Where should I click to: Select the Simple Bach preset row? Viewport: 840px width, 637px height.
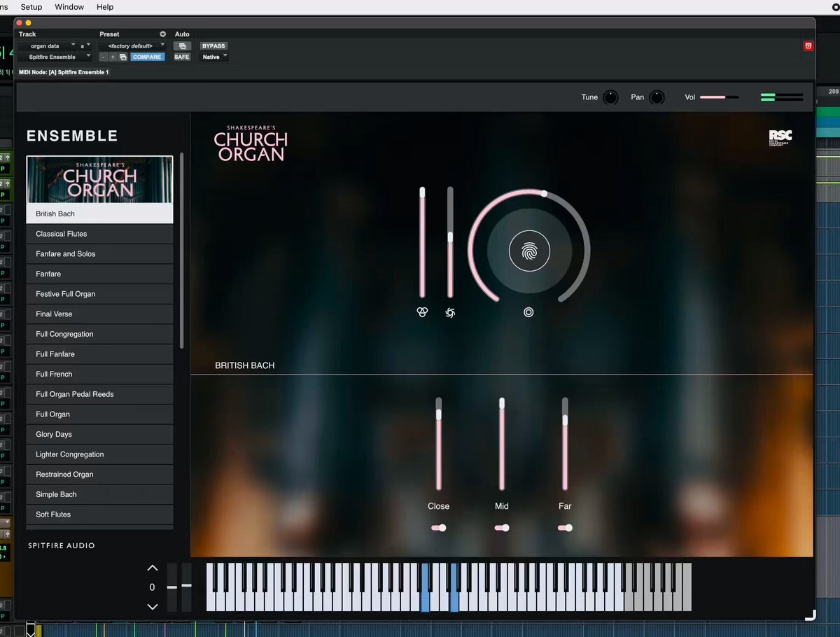pyautogui.click(x=99, y=494)
